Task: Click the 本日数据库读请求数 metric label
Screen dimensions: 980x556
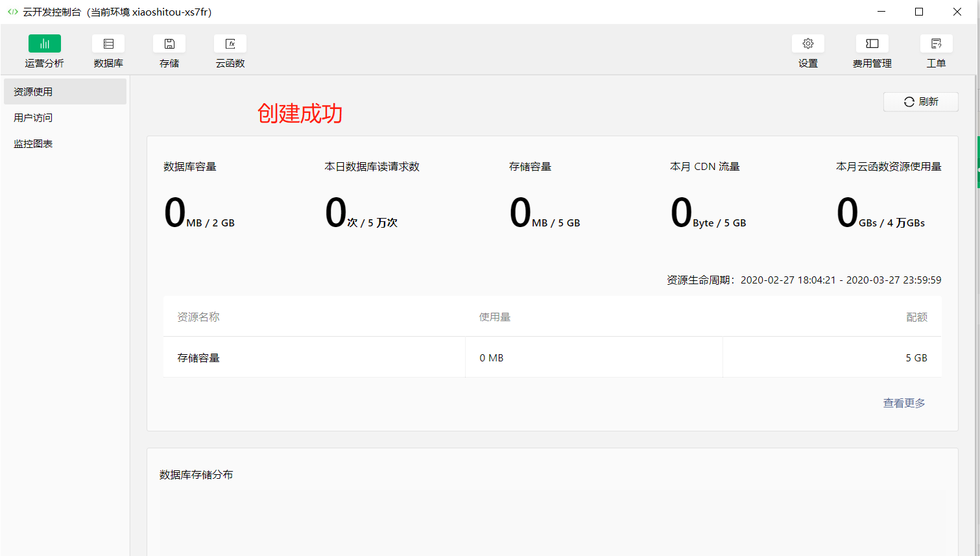Action: 372,167
